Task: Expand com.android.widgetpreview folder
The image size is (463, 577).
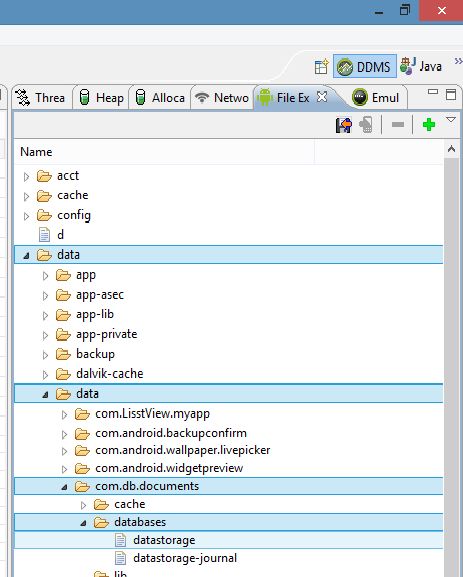Action: tap(64, 469)
